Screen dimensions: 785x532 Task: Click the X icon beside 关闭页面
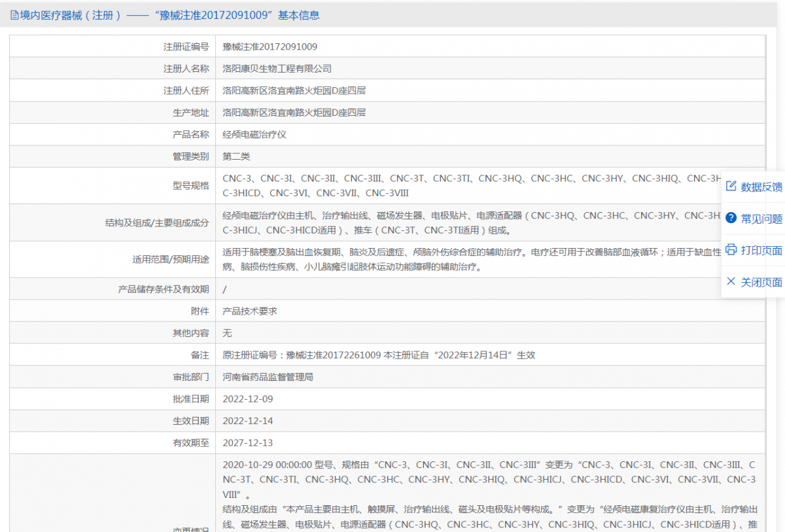tap(731, 281)
